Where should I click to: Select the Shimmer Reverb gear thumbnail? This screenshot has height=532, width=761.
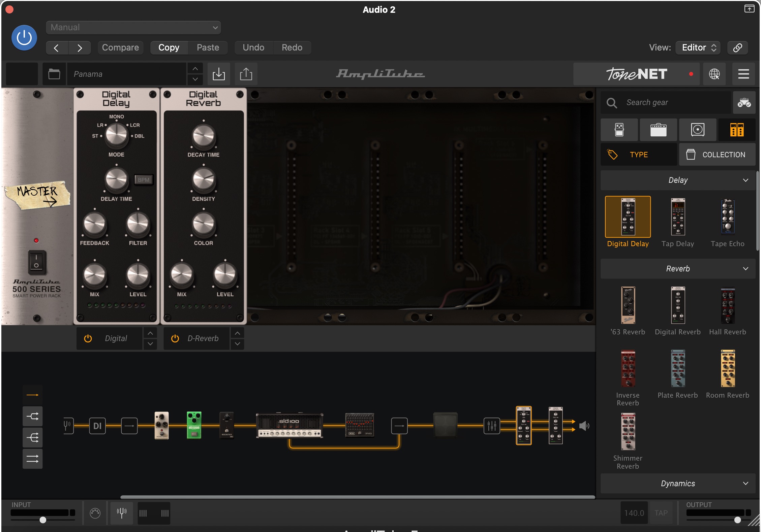tap(628, 432)
